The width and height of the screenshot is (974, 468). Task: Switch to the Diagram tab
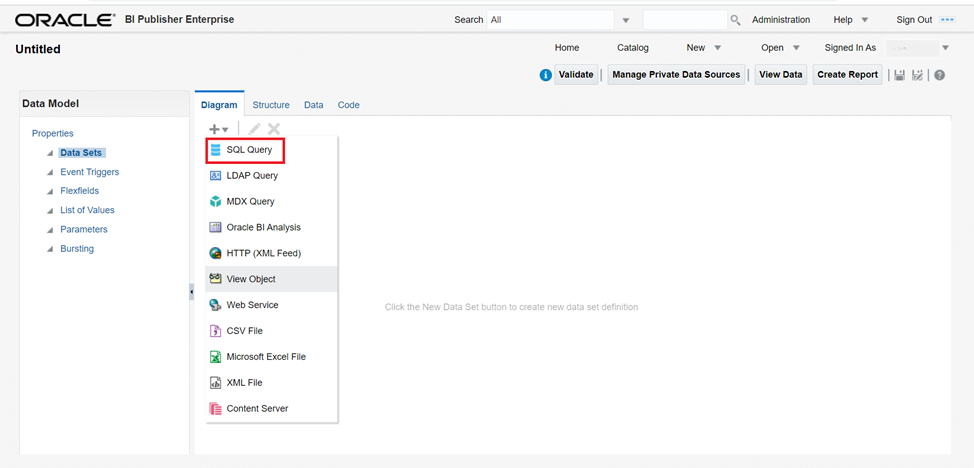[219, 105]
